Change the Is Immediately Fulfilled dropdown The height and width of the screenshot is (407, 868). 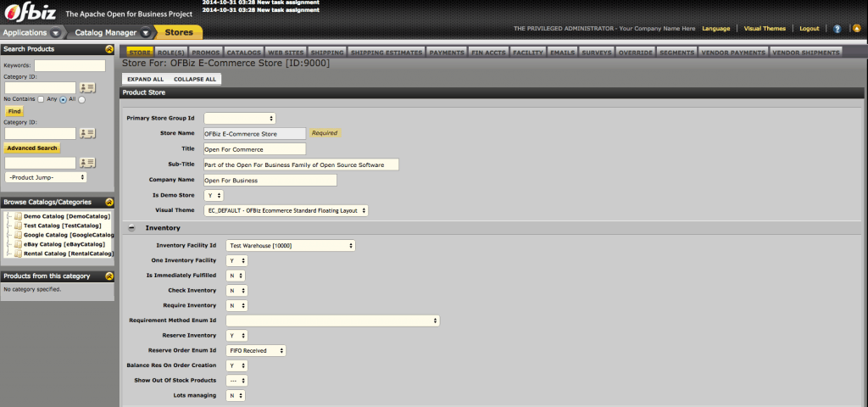click(236, 276)
